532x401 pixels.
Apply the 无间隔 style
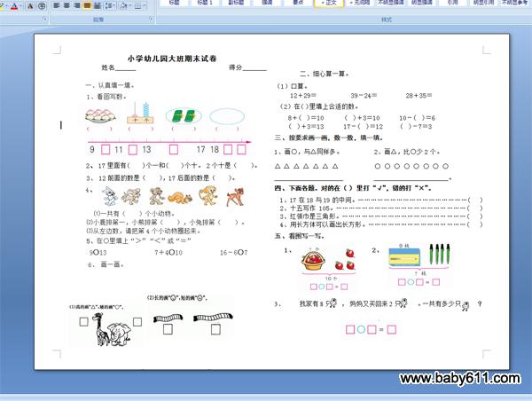click(x=360, y=3)
